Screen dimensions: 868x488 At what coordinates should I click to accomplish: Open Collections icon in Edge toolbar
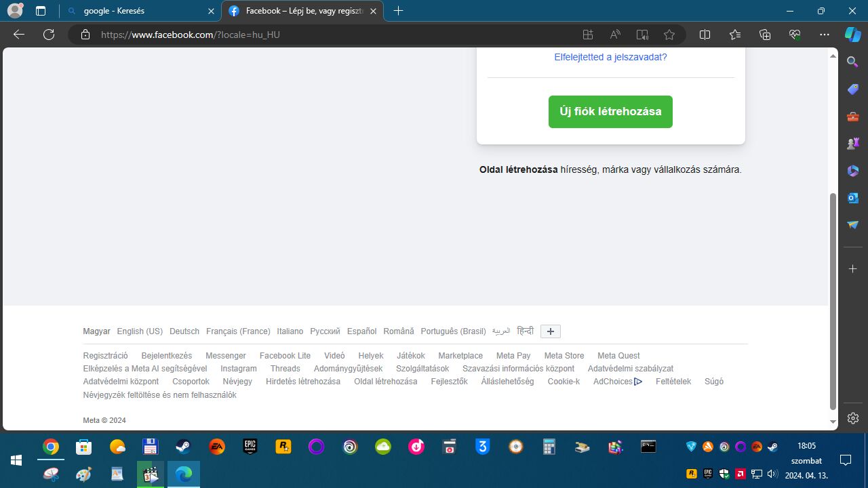[x=765, y=35]
